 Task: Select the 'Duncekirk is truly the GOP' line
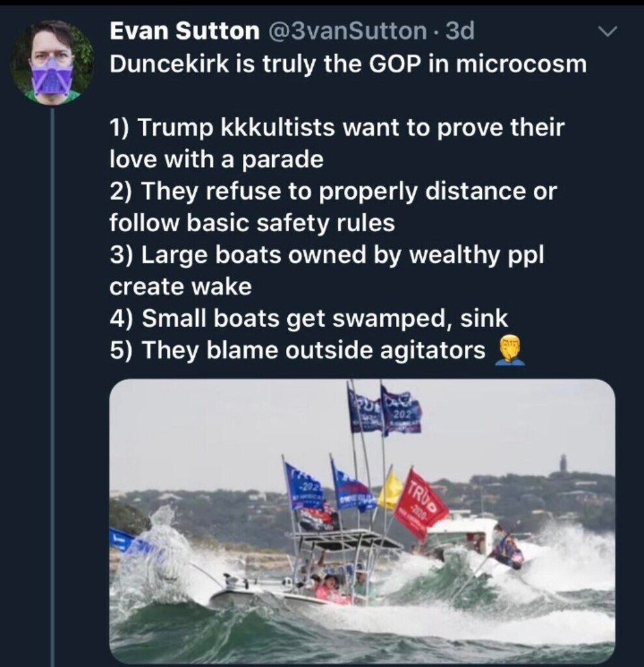348,64
